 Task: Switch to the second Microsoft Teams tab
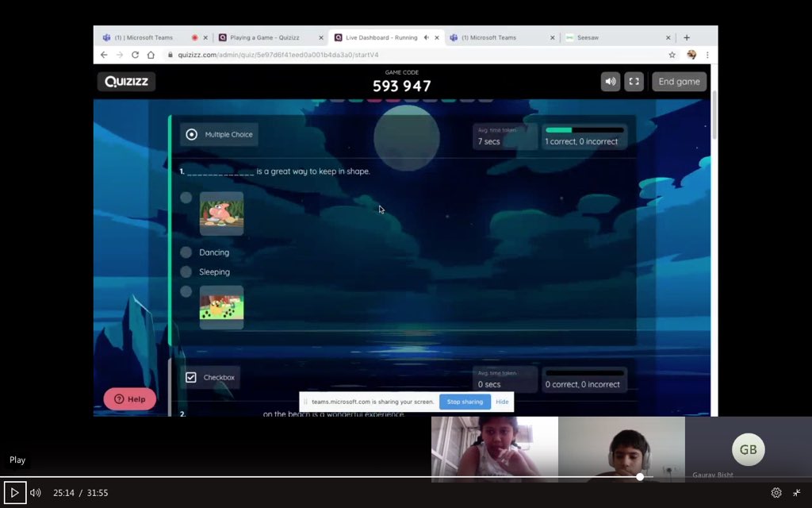click(x=488, y=37)
